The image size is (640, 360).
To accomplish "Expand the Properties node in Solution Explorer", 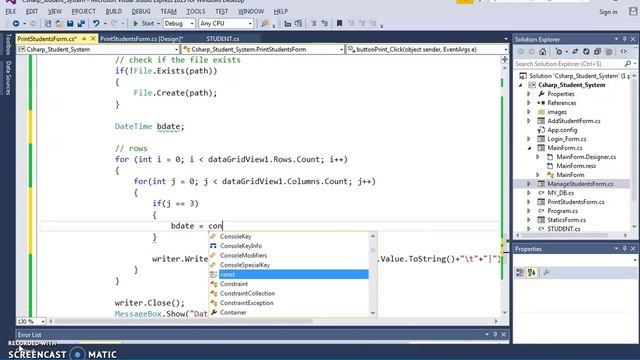I will [529, 94].
